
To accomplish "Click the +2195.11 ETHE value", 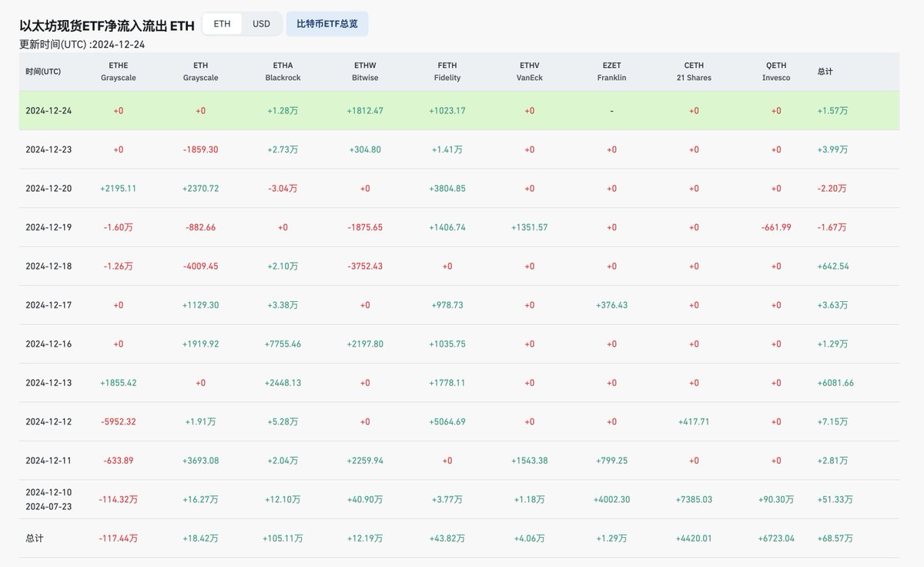I will click(x=119, y=189).
